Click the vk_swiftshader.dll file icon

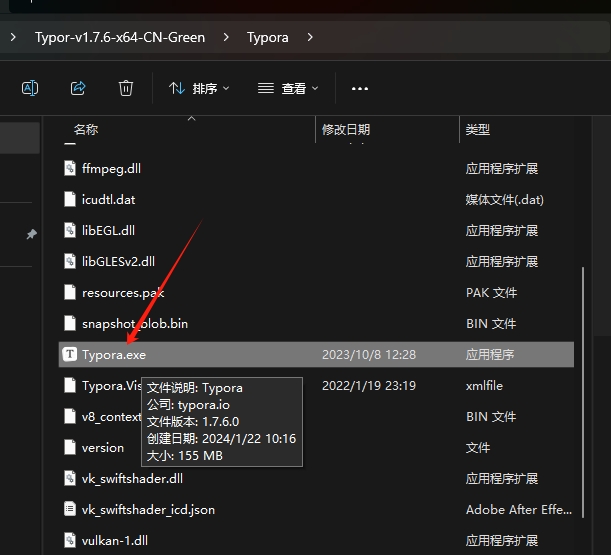tap(70, 479)
